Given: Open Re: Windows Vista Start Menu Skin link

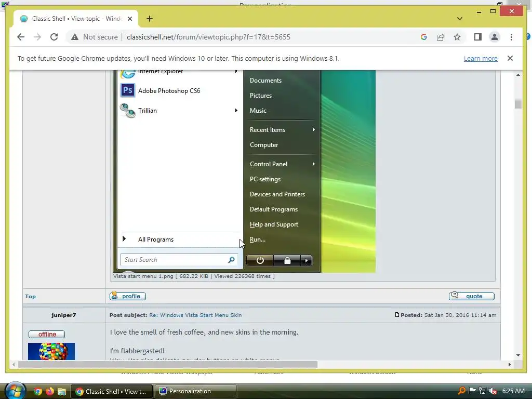Looking at the screenshot, I should 195,315.
